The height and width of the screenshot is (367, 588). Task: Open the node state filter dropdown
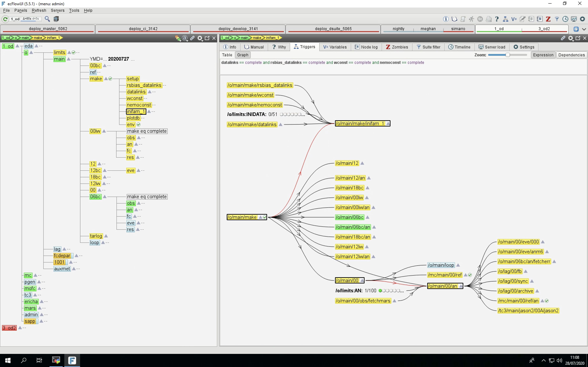click(x=178, y=38)
